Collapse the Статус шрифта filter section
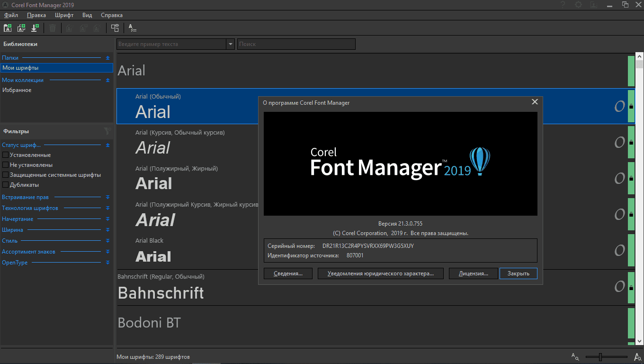The width and height of the screenshot is (644, 364). [x=107, y=145]
